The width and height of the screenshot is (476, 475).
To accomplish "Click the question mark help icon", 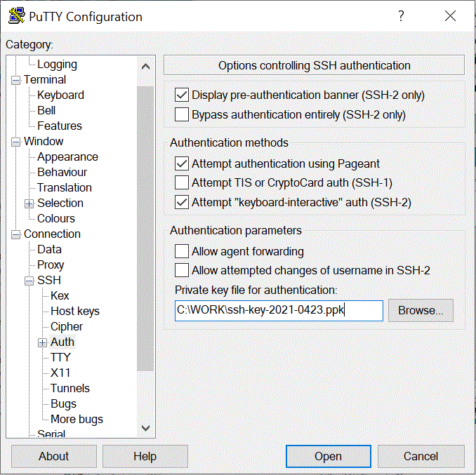I will 401,16.
